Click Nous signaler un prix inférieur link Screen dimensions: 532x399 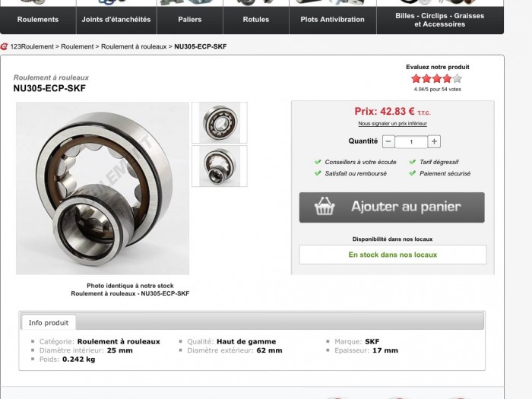tap(393, 123)
